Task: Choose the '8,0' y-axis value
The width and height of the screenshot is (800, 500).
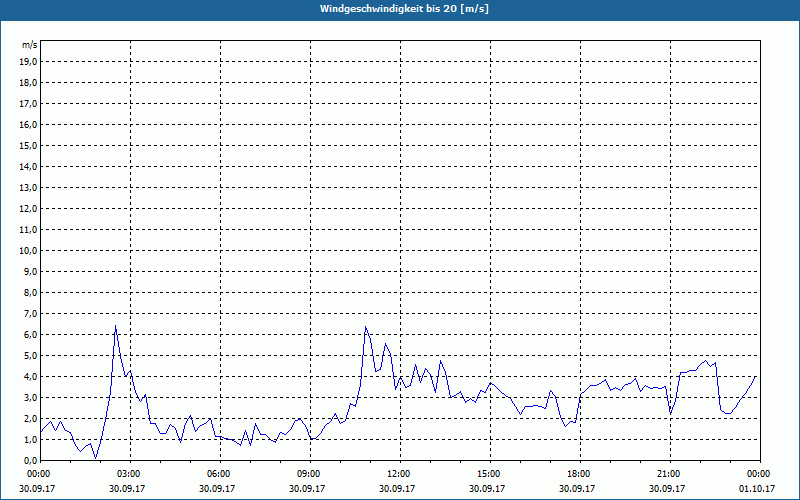Action: (30, 292)
